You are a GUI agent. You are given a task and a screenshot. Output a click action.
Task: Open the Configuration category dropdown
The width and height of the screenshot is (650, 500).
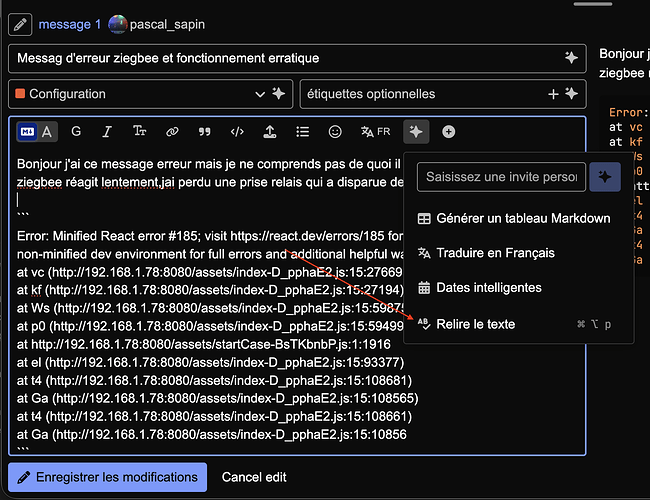(x=150, y=94)
